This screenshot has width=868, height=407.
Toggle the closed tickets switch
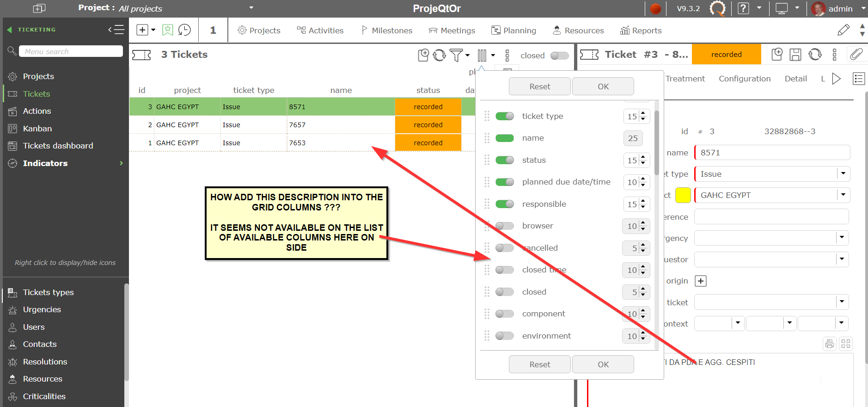point(559,55)
